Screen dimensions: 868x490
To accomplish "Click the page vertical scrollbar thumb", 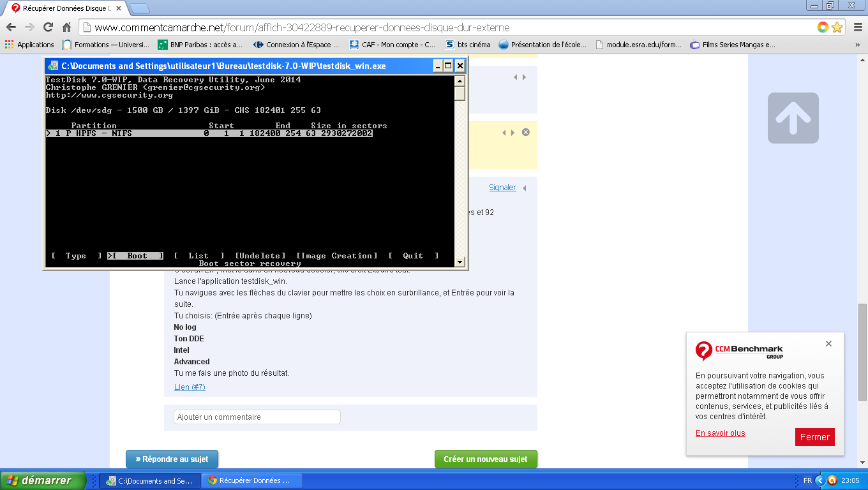I will 862,352.
